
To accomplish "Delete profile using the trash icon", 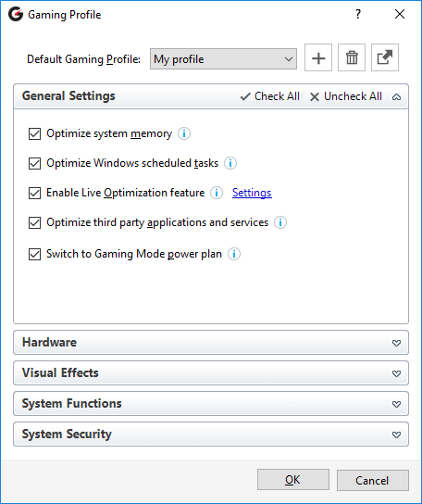I will [352, 57].
